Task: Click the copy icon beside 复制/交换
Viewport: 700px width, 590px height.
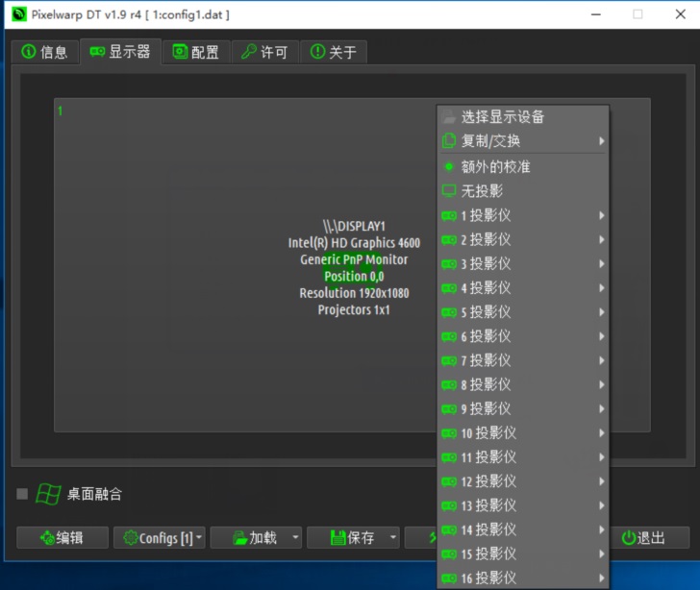Action: (x=449, y=141)
